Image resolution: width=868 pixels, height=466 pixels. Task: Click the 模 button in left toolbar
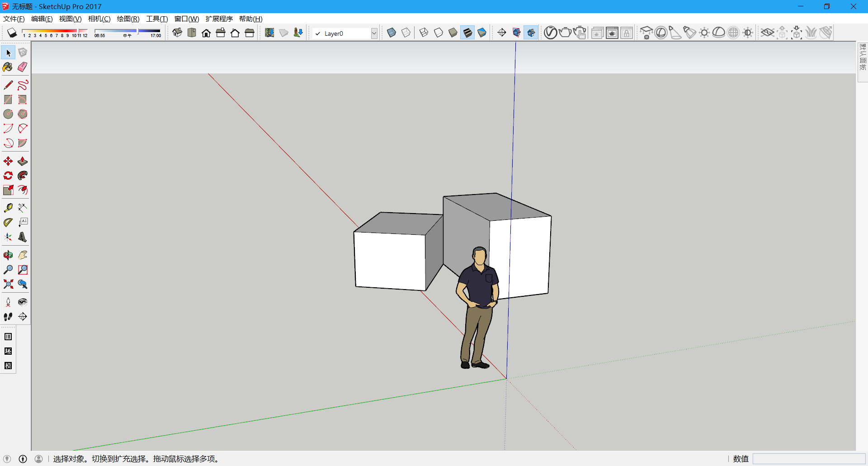[x=8, y=366]
